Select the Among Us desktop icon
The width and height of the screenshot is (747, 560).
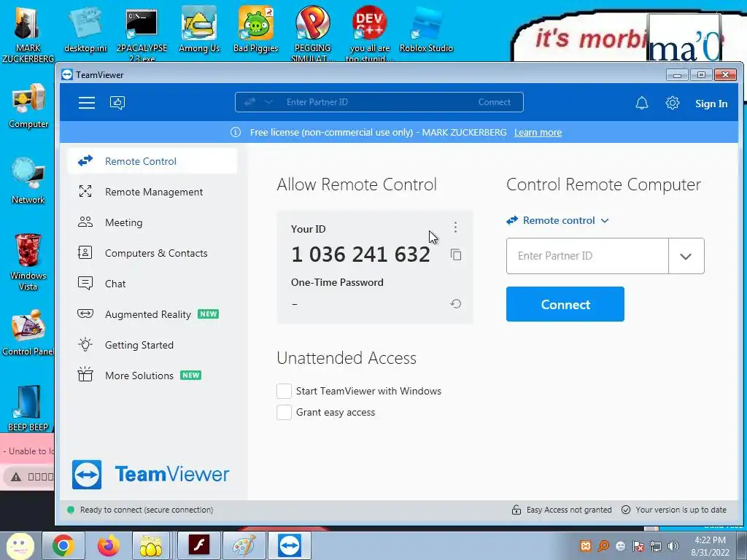click(x=199, y=30)
